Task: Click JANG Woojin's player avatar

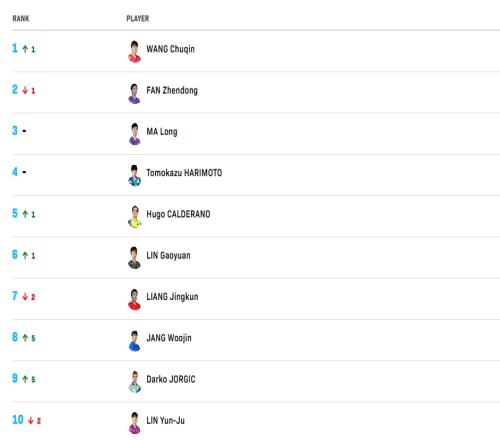Action: coord(135,340)
